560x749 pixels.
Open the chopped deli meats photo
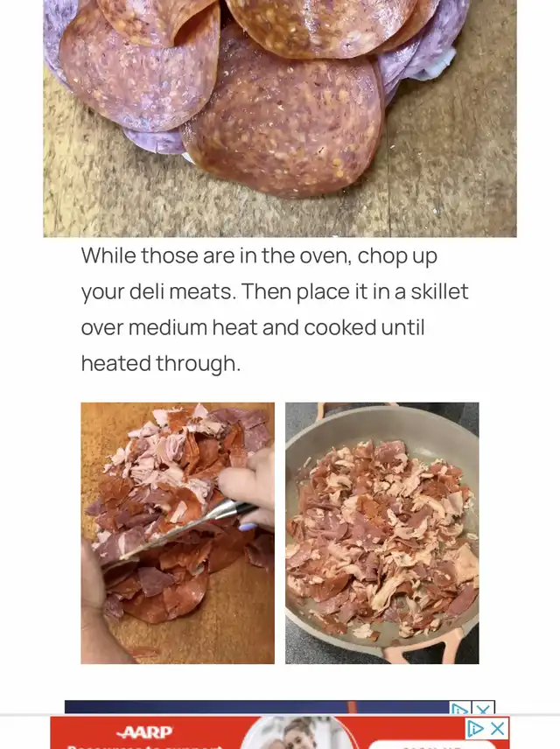click(x=178, y=533)
